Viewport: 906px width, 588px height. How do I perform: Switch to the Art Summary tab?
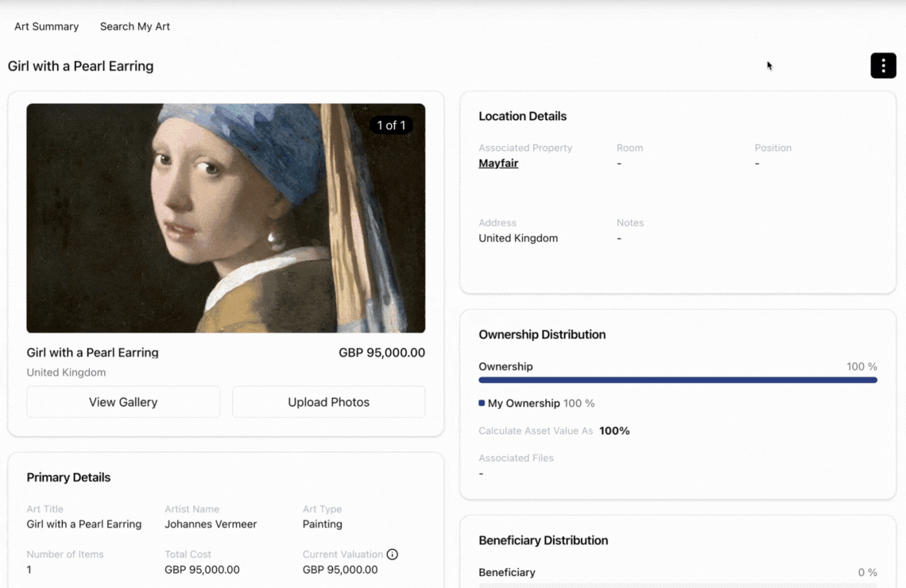point(46,26)
